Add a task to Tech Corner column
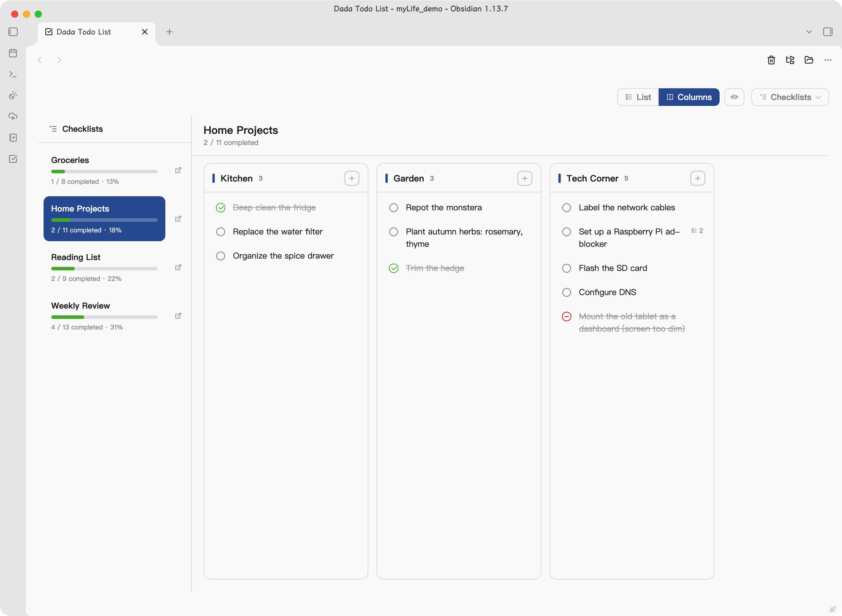This screenshot has width=842, height=616. (698, 178)
